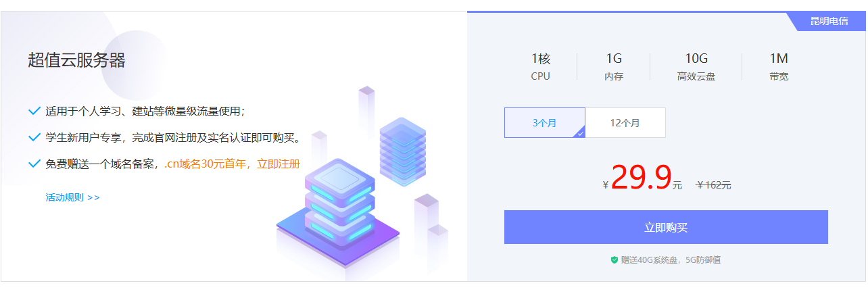
Task: Click the 超值云服务器 heading
Action: click(76, 60)
